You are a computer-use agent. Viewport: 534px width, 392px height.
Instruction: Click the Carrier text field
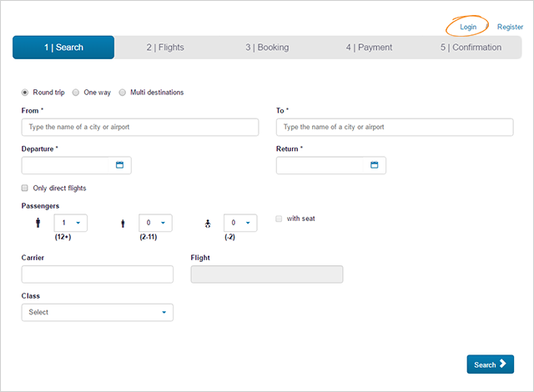(97, 274)
